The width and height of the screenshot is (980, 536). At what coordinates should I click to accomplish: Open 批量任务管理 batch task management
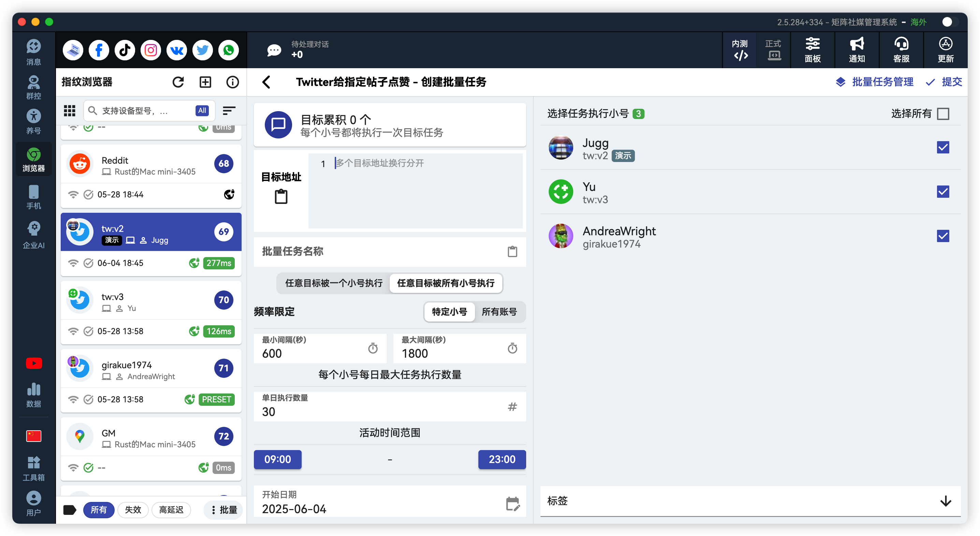(x=874, y=82)
